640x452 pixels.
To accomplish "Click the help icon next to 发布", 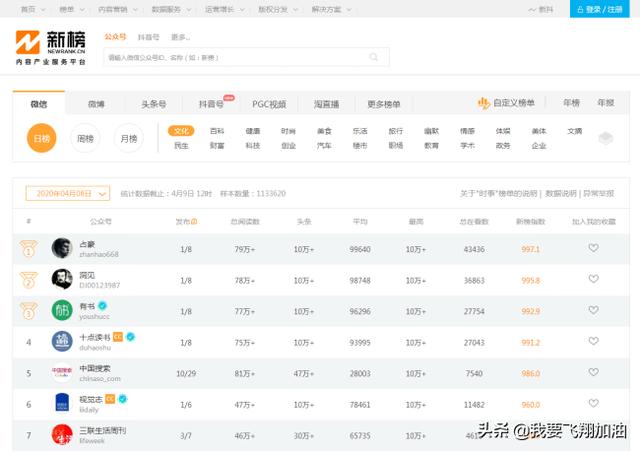I will click(194, 222).
